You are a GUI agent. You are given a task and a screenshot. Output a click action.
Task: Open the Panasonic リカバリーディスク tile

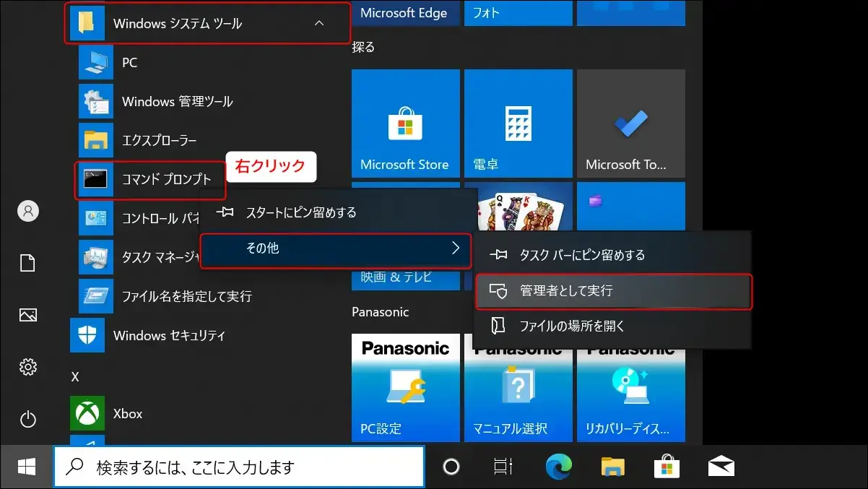coord(631,396)
